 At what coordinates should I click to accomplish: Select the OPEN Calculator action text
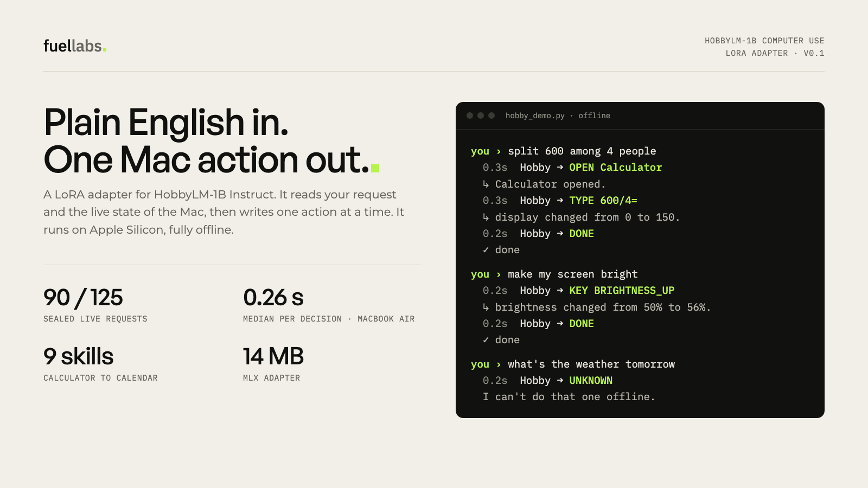coord(615,168)
